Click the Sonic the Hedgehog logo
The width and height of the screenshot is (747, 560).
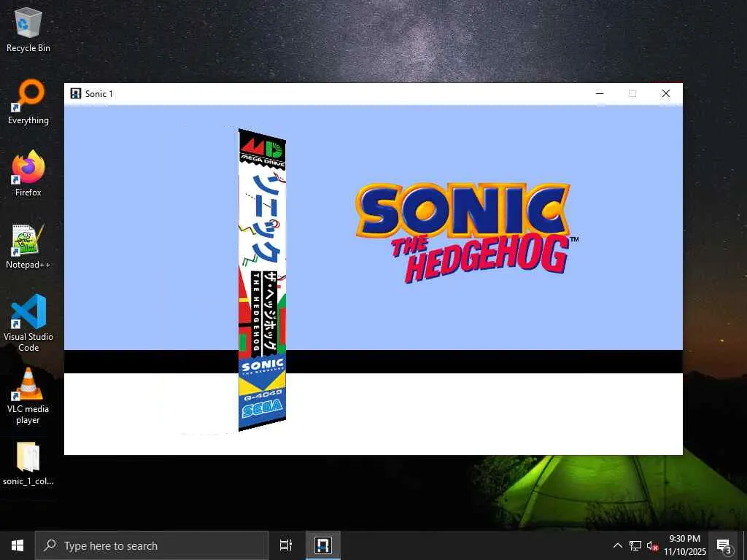pyautogui.click(x=467, y=233)
